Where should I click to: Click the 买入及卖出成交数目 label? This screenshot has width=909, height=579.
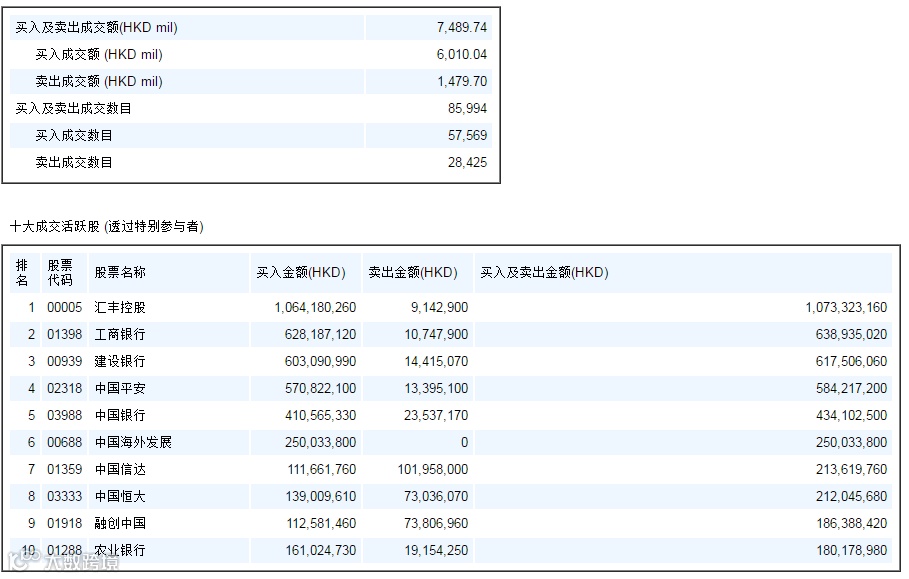tap(73, 108)
